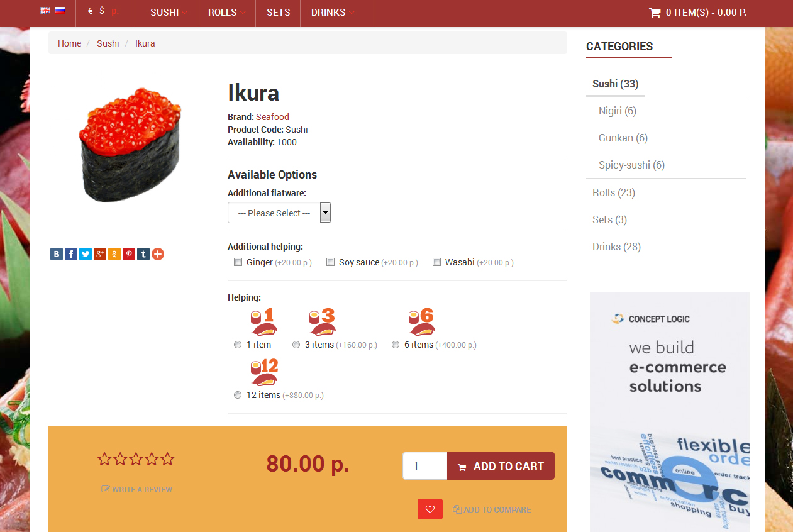
Task: Check the Soy sauce option
Action: [x=330, y=262]
